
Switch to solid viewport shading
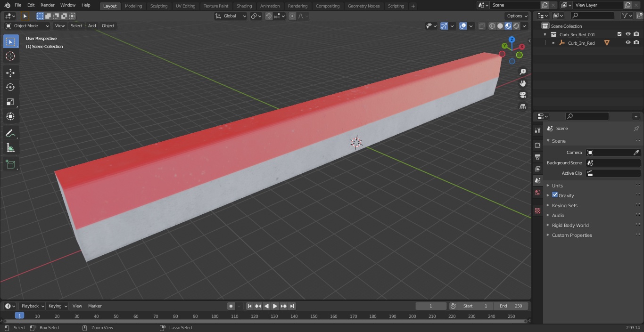(x=500, y=26)
